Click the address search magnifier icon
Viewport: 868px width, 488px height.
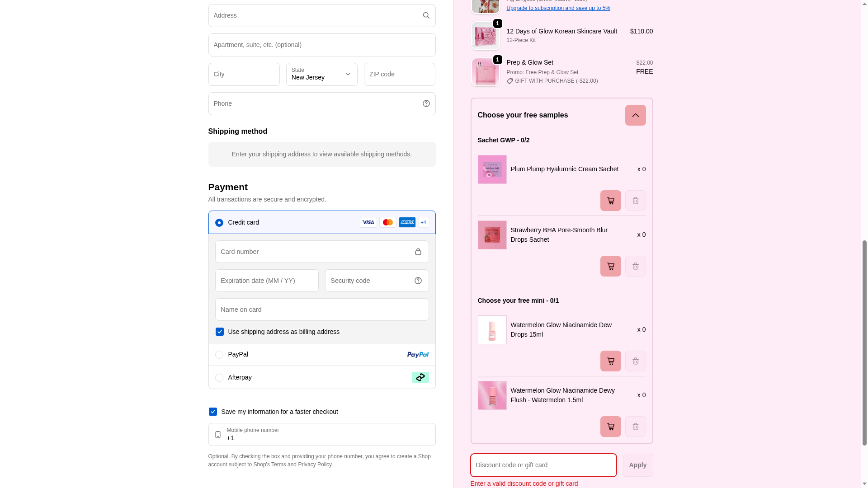click(x=426, y=15)
